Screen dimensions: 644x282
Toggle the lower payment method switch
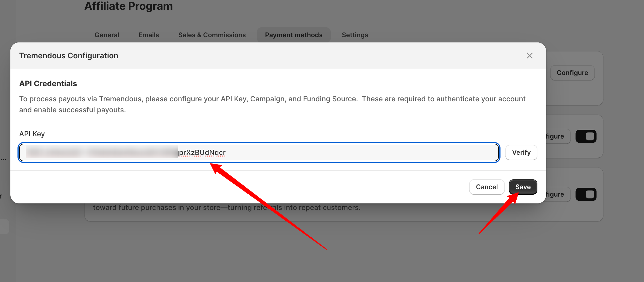[x=586, y=194]
